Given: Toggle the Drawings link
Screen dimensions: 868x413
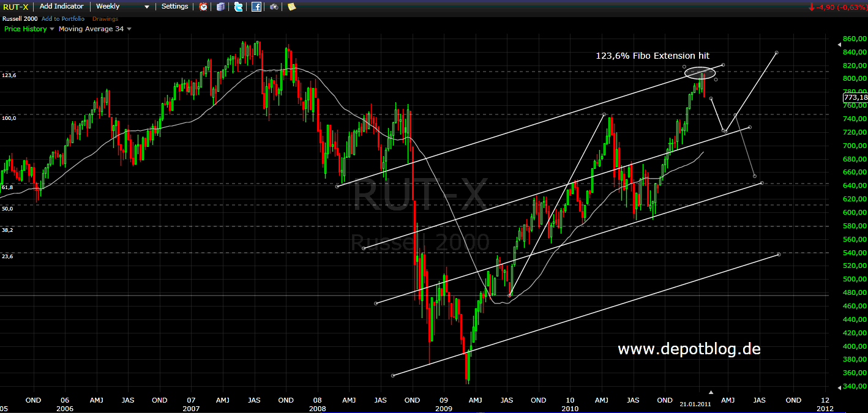Looking at the screenshot, I should [105, 19].
